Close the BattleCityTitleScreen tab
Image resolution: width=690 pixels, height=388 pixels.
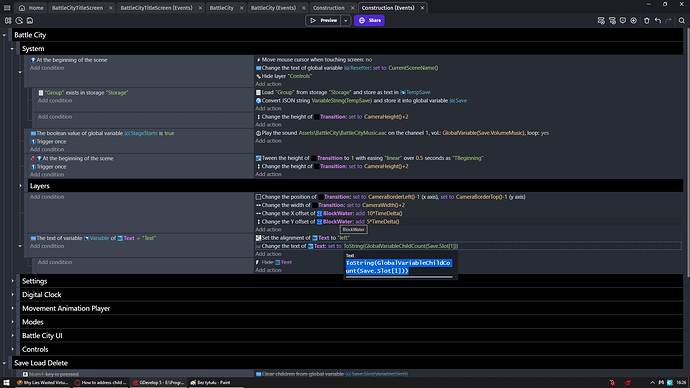(110, 8)
